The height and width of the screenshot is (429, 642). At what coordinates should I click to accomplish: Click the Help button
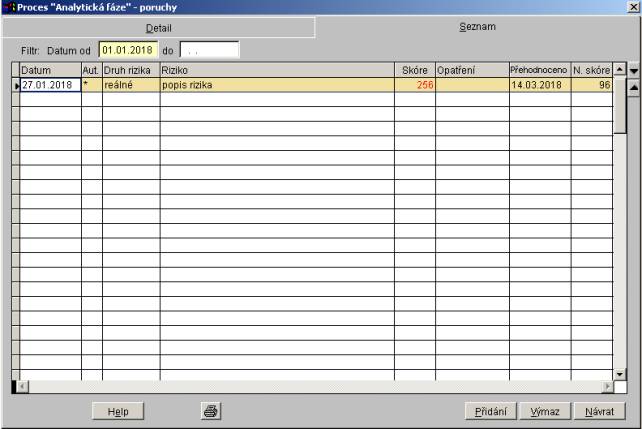click(x=118, y=410)
